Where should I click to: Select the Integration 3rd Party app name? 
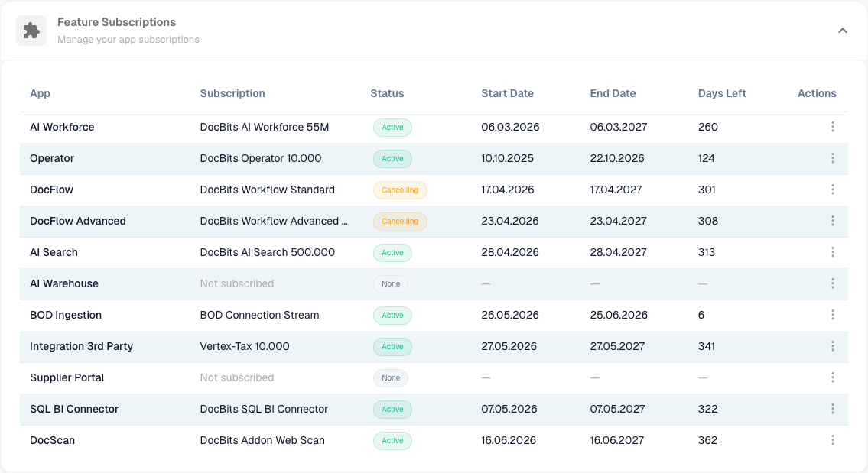point(81,347)
